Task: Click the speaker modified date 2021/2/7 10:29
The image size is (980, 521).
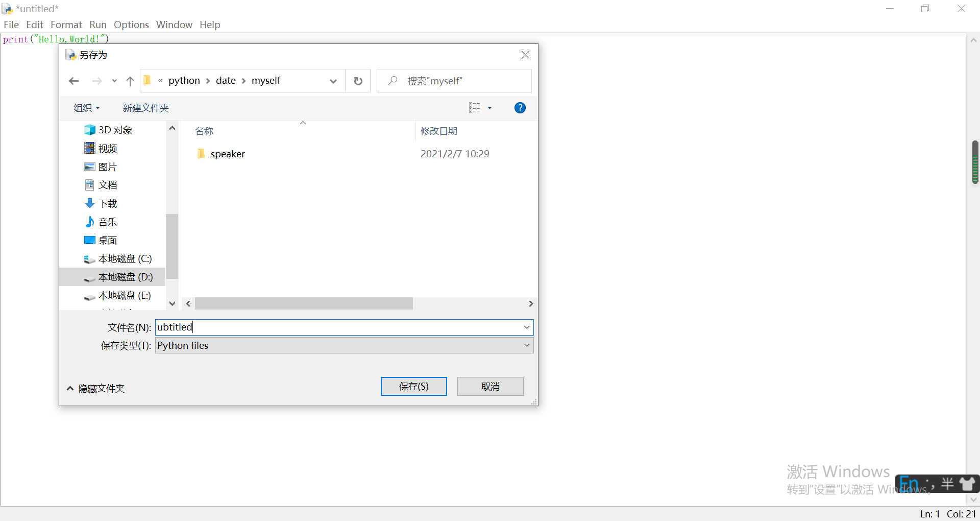Action: point(455,154)
